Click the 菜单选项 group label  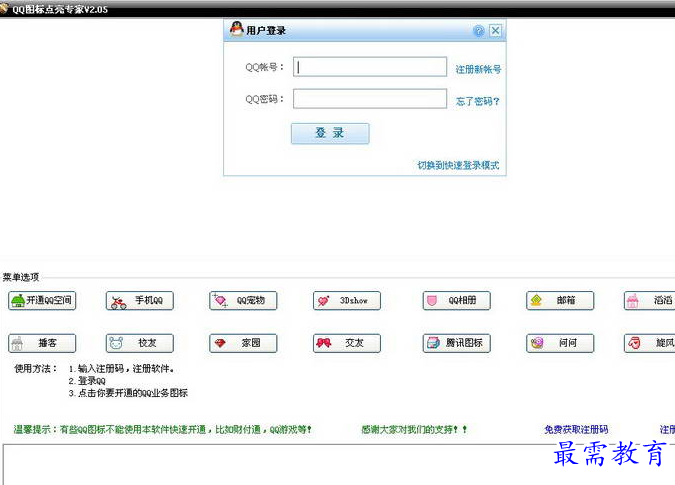tap(21, 277)
